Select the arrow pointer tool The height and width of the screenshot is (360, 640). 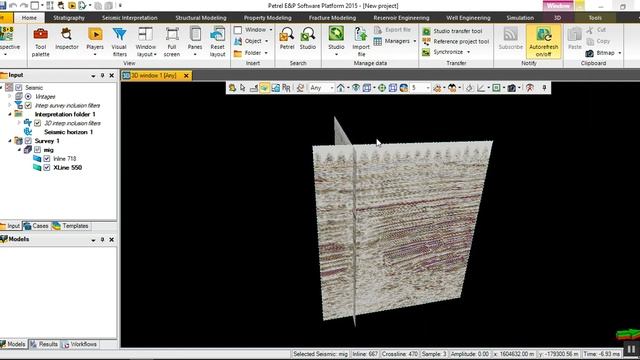pyautogui.click(x=243, y=88)
